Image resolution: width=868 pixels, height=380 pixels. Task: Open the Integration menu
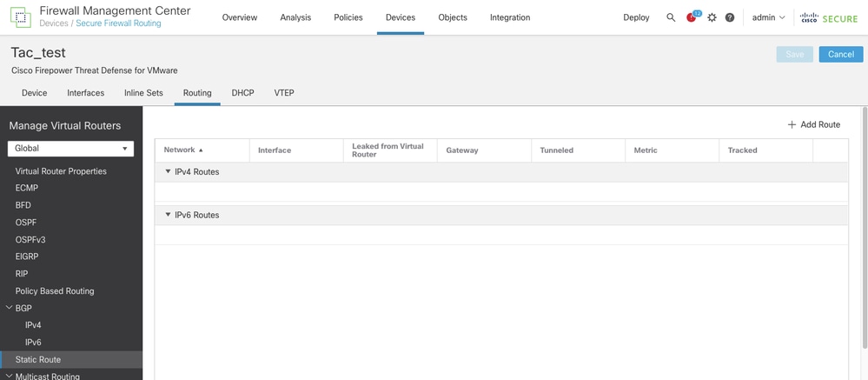(x=510, y=17)
